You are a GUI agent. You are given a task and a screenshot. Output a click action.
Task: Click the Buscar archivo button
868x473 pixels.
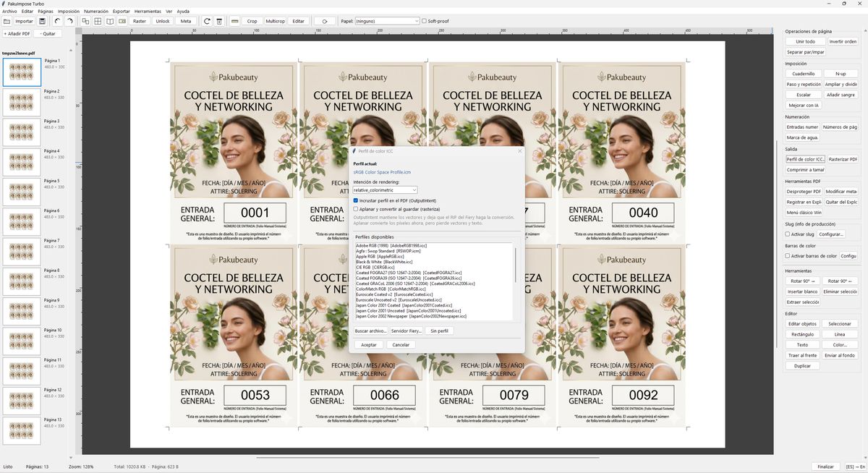(370, 331)
